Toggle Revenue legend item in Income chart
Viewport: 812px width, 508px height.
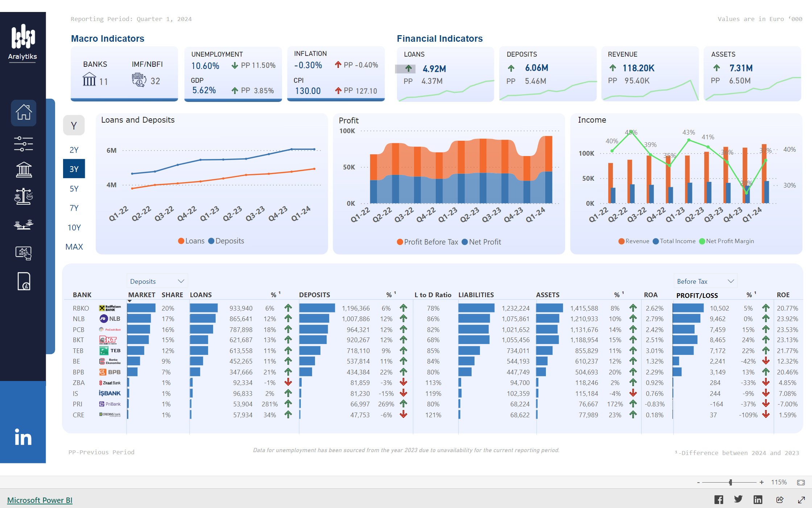point(634,241)
